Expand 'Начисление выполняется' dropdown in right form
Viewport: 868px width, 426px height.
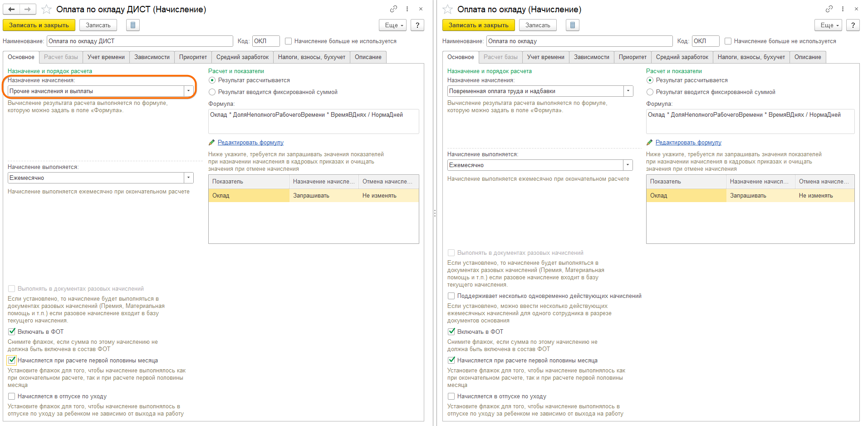(x=628, y=165)
